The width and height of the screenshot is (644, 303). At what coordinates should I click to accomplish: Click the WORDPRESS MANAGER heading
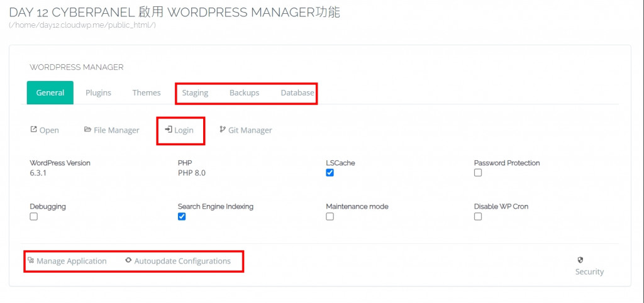(x=76, y=67)
